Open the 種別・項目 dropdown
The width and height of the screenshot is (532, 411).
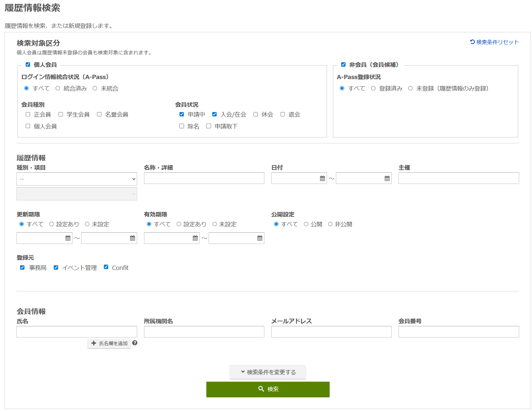76,179
